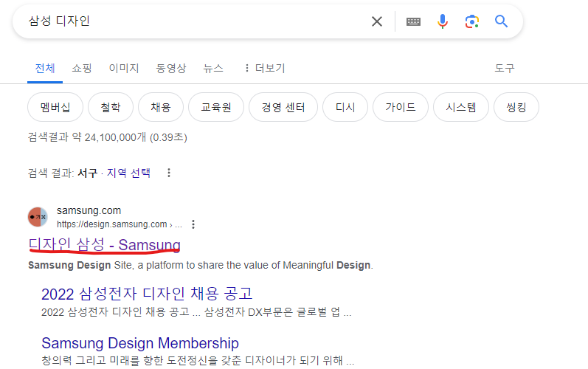Open the Samsung Design Membership link
The height and width of the screenshot is (369, 588).
pos(140,342)
